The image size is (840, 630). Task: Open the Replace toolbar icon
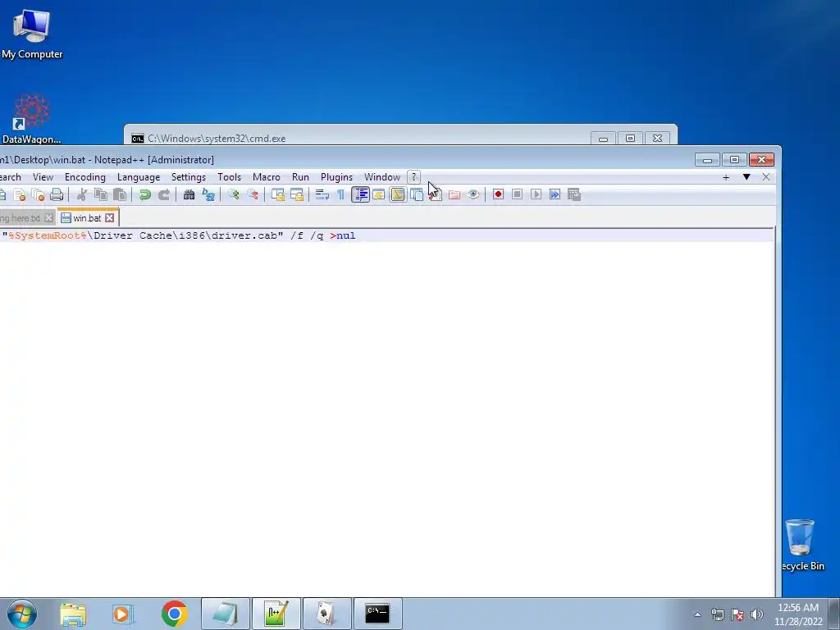click(208, 194)
